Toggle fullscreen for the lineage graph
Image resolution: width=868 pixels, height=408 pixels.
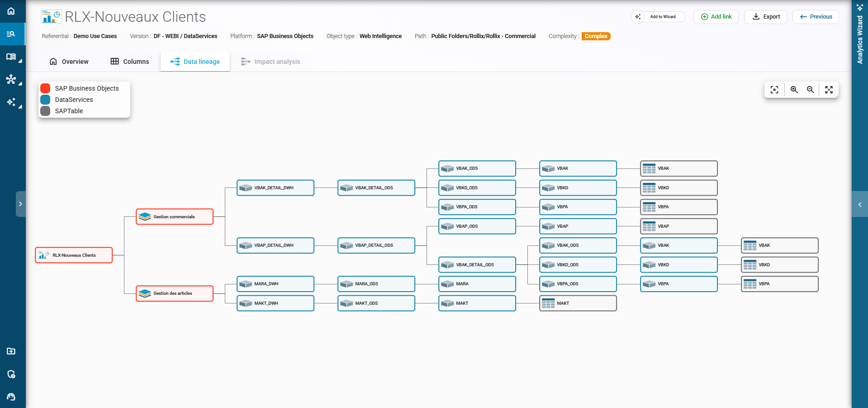(x=829, y=90)
